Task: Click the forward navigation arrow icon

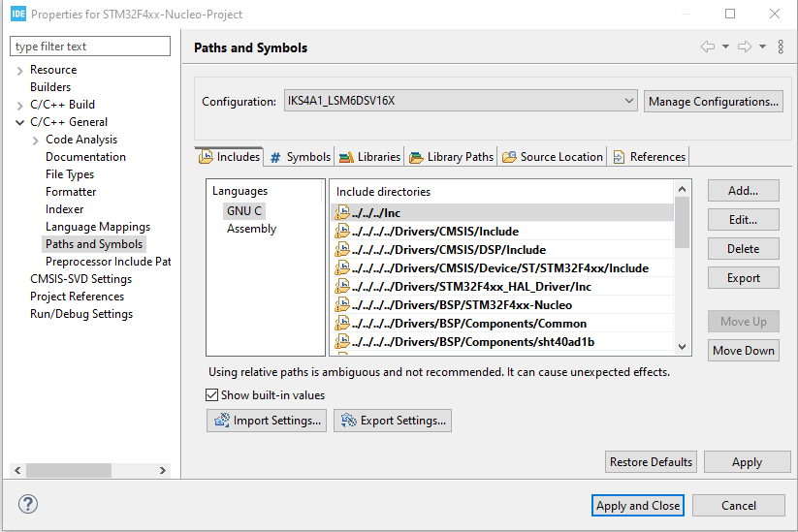Action: click(745, 47)
